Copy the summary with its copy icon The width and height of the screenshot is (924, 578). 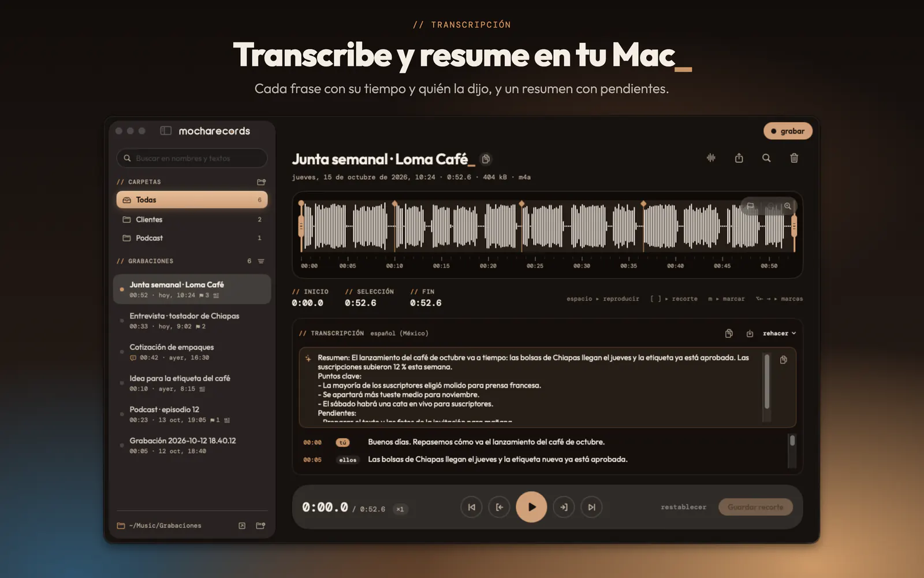click(x=784, y=360)
